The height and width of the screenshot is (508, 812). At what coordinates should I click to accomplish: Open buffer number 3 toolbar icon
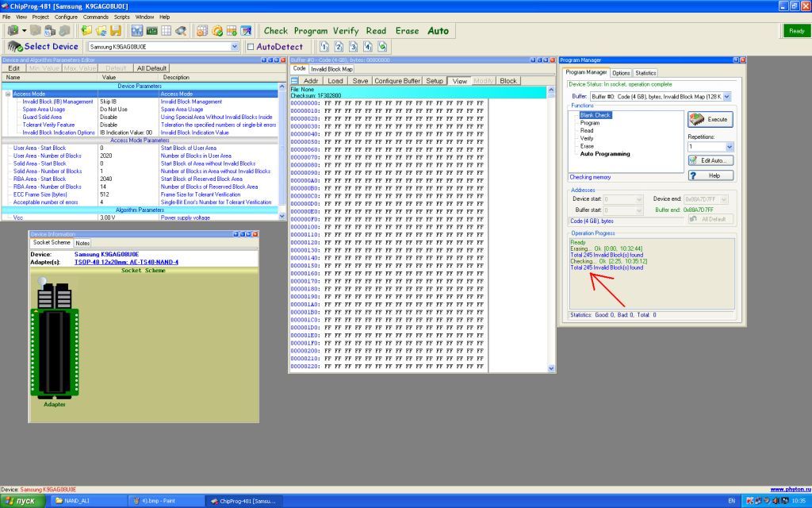tap(354, 47)
